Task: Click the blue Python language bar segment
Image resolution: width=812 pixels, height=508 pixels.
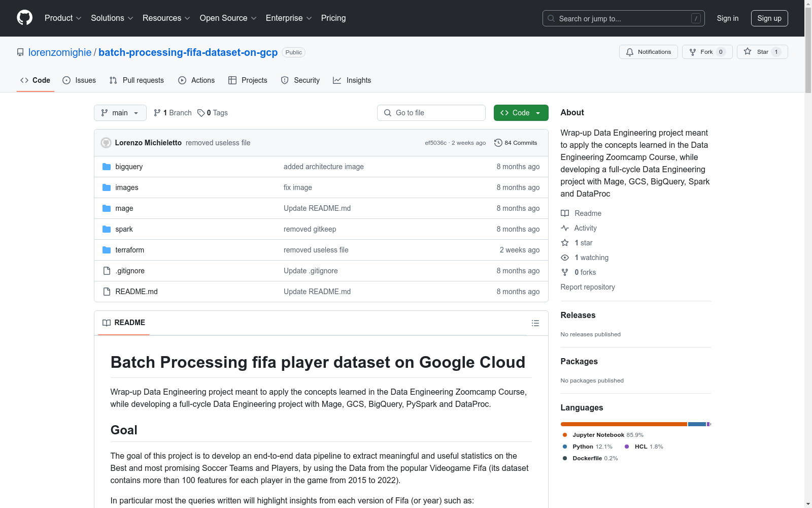Action: coord(697,424)
